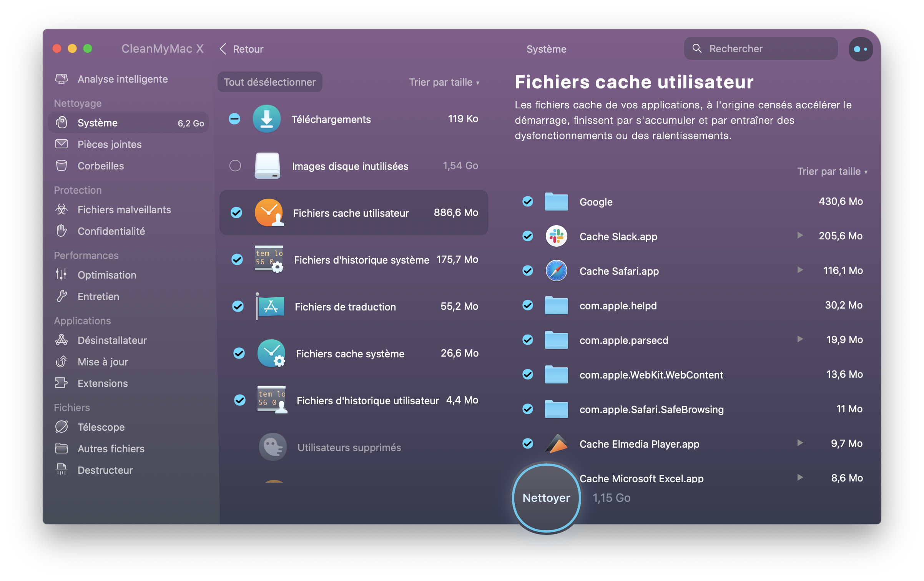The width and height of the screenshot is (924, 581).
Task: Click the Utilisateurs supprimés ghost icon
Action: point(273,447)
